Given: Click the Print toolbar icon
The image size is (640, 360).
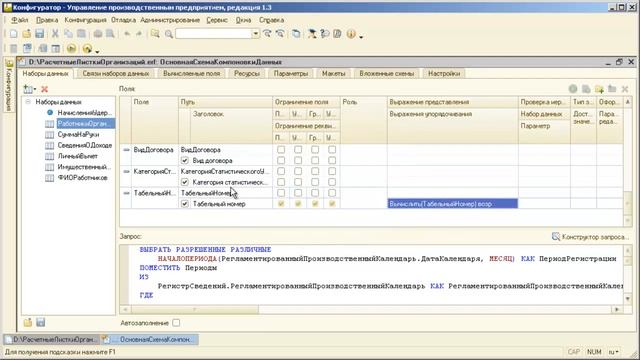Looking at the screenshot, I should [98, 34].
